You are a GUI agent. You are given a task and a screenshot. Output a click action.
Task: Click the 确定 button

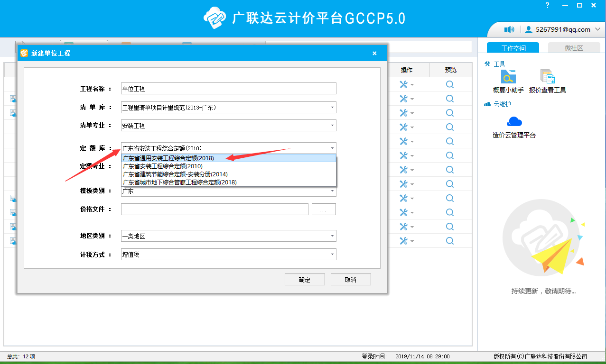coord(305,280)
